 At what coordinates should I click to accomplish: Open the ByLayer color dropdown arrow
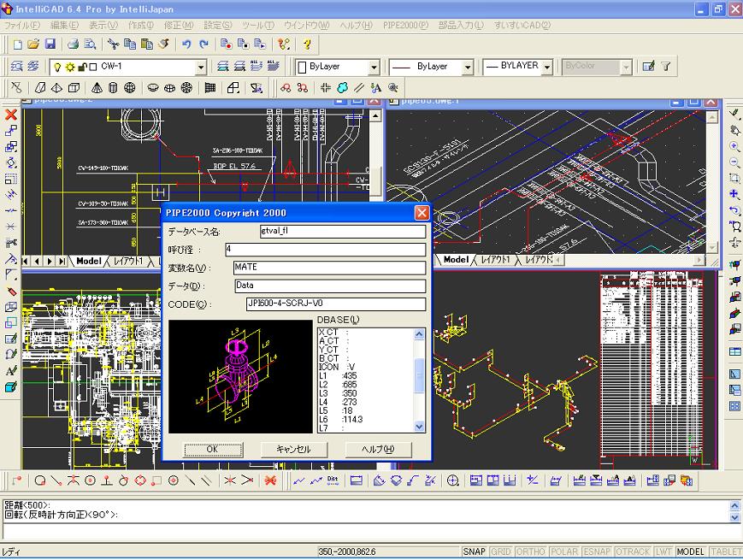click(x=374, y=68)
